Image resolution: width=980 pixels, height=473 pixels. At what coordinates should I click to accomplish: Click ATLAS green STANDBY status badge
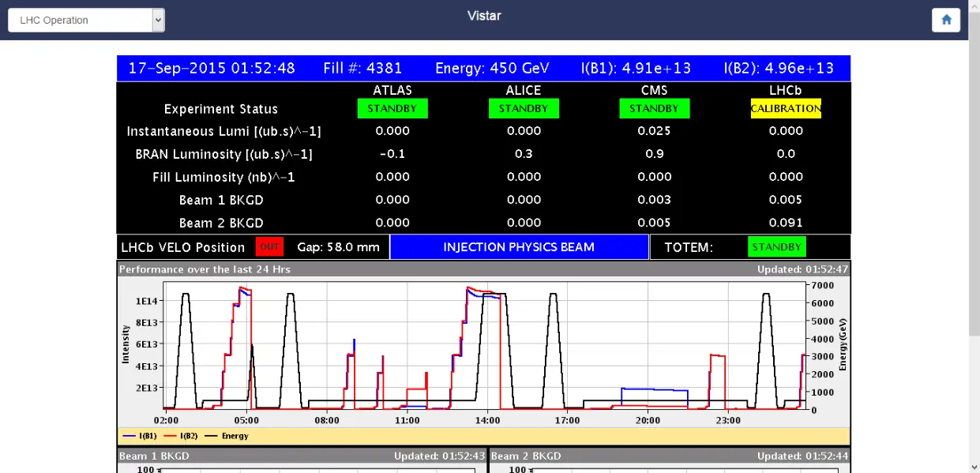click(392, 108)
